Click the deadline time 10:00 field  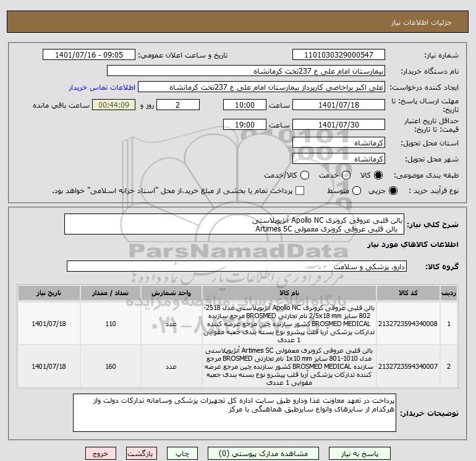pos(245,105)
